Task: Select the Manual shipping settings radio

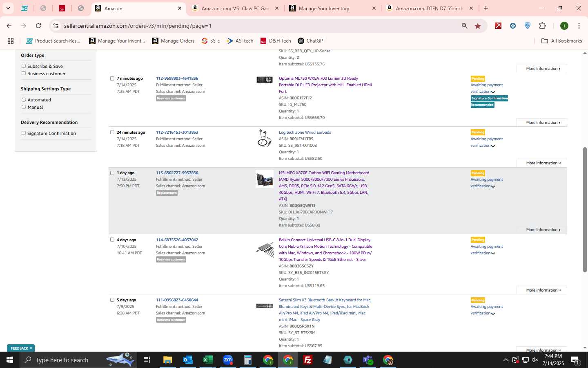Action: (x=24, y=107)
